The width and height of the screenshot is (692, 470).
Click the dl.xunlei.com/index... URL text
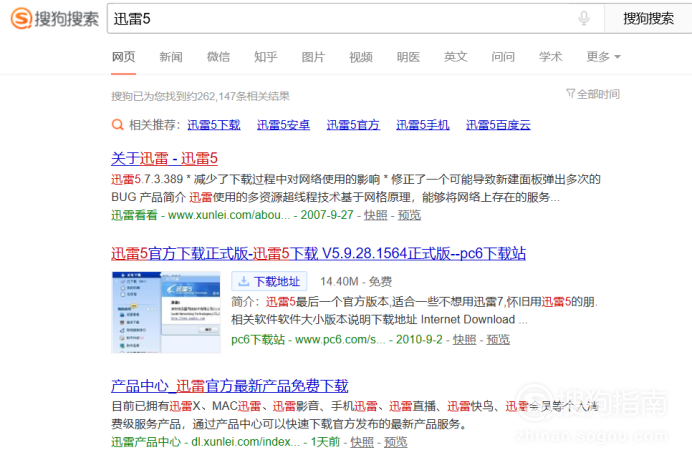[x=245, y=442]
